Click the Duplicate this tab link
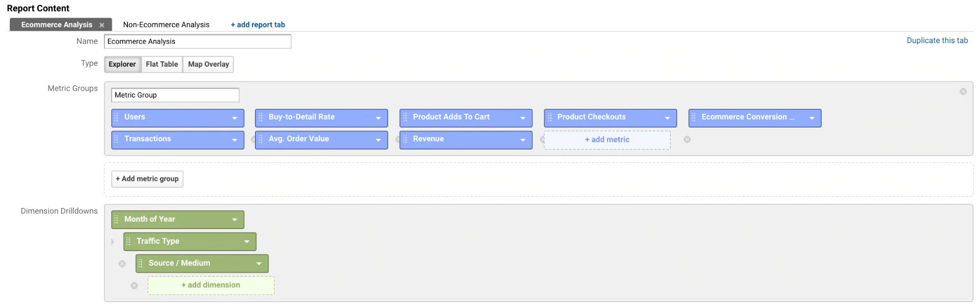The width and height of the screenshot is (980, 308). click(937, 41)
